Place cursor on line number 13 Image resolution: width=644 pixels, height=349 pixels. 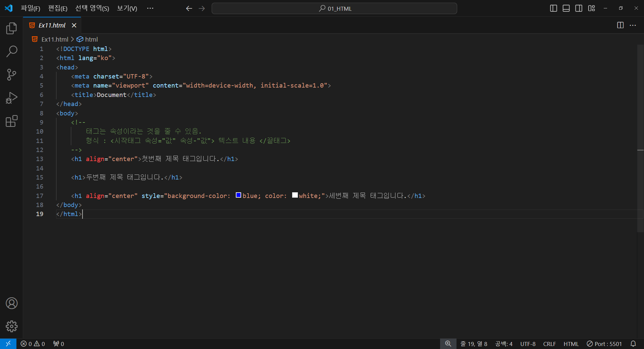[40, 159]
